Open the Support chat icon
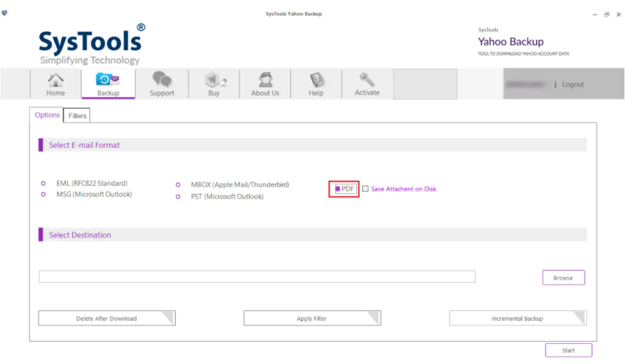This screenshot has height=364, width=625. 162,84
